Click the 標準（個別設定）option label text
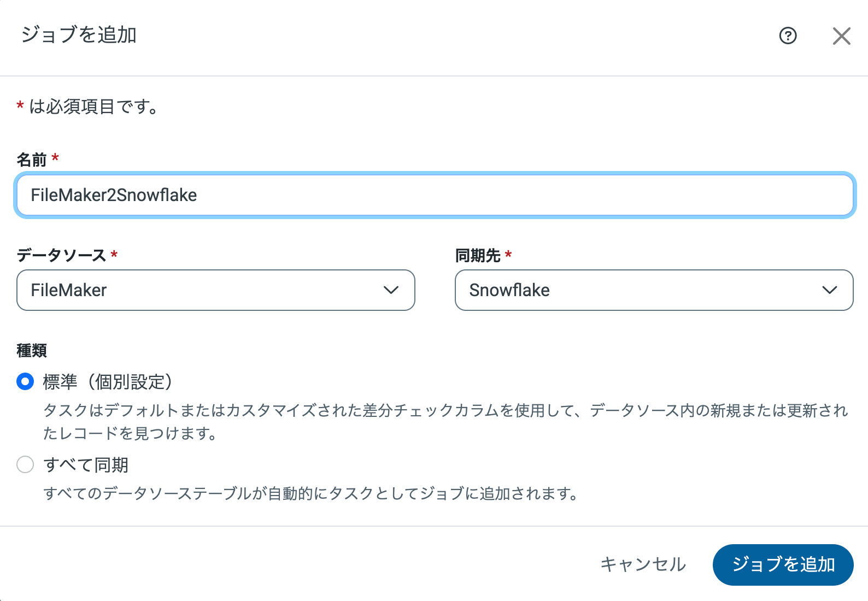868x601 pixels. [x=108, y=381]
